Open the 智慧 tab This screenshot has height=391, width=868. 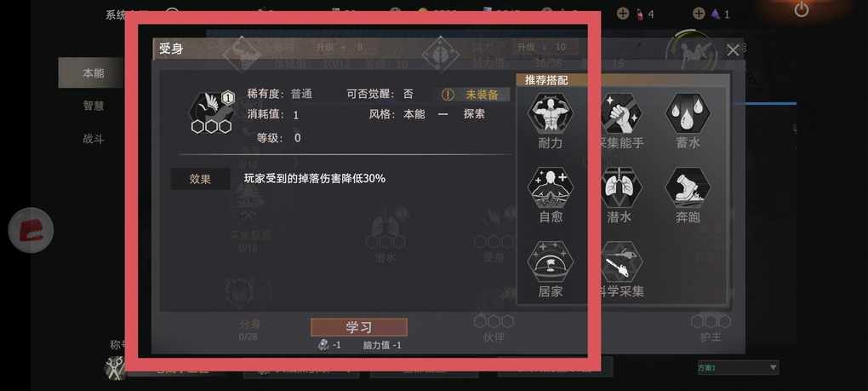pos(93,106)
